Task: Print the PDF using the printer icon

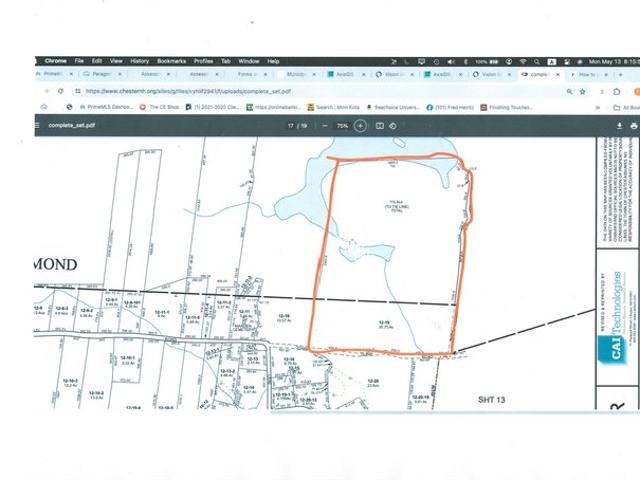Action: click(634, 126)
